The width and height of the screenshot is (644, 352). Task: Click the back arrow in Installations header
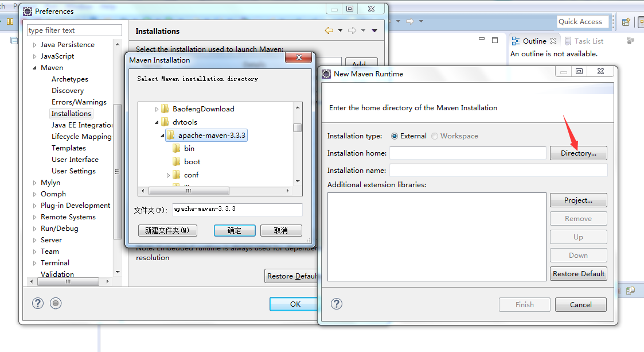329,30
